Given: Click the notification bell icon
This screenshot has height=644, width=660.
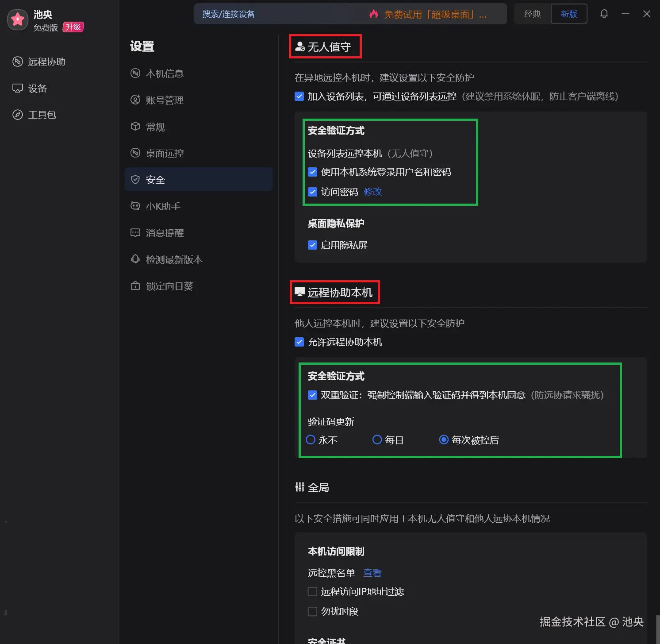Looking at the screenshot, I should coord(604,14).
